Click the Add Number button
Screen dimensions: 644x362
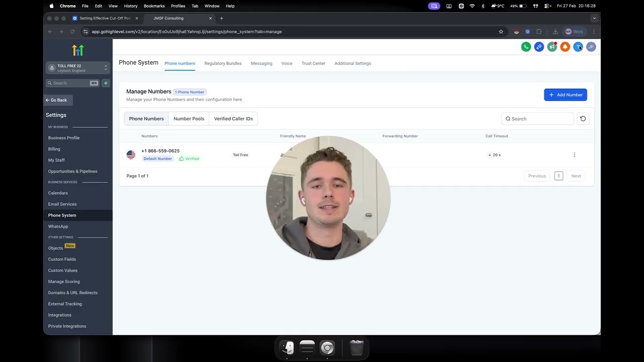click(566, 95)
